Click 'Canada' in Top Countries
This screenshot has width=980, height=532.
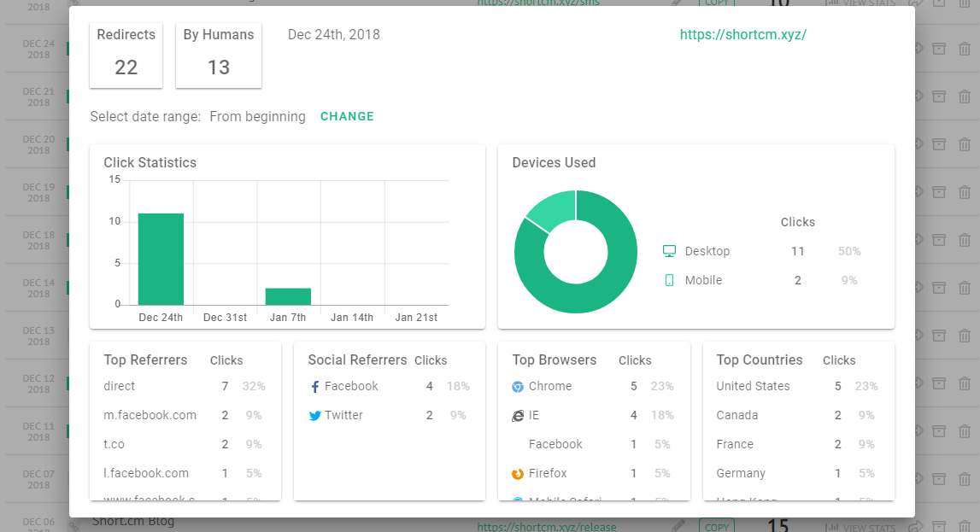736,415
